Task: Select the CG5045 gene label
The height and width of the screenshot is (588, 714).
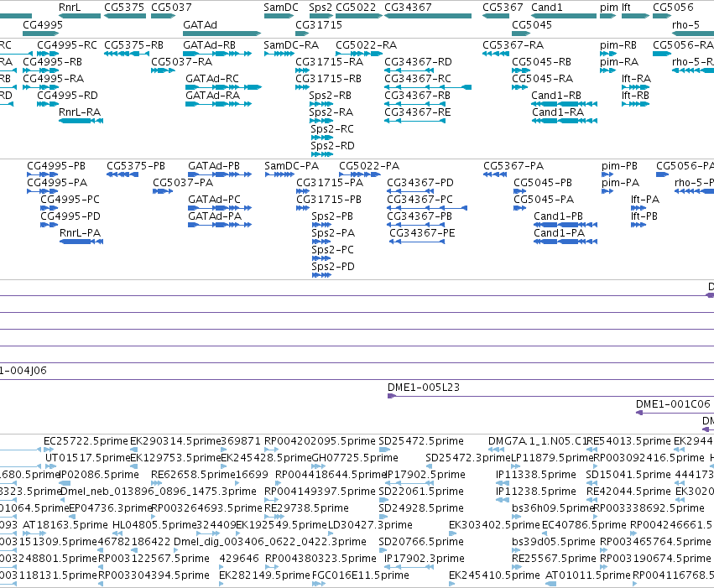Action: [x=532, y=25]
